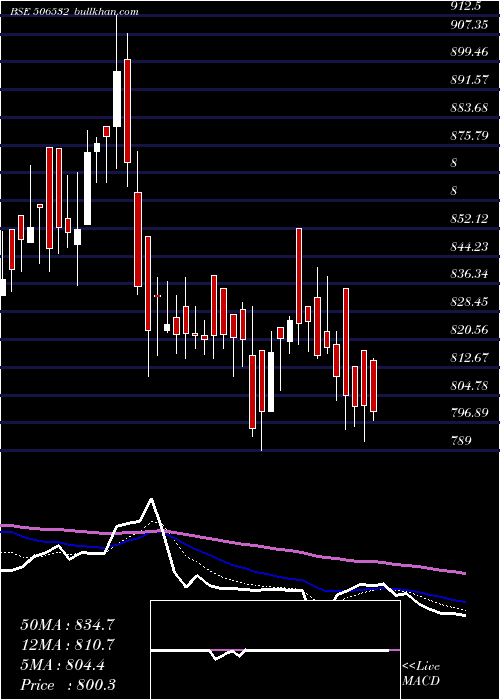Select the 883.68 axis value
Viewport: 500px width, 700px height.
(x=470, y=108)
